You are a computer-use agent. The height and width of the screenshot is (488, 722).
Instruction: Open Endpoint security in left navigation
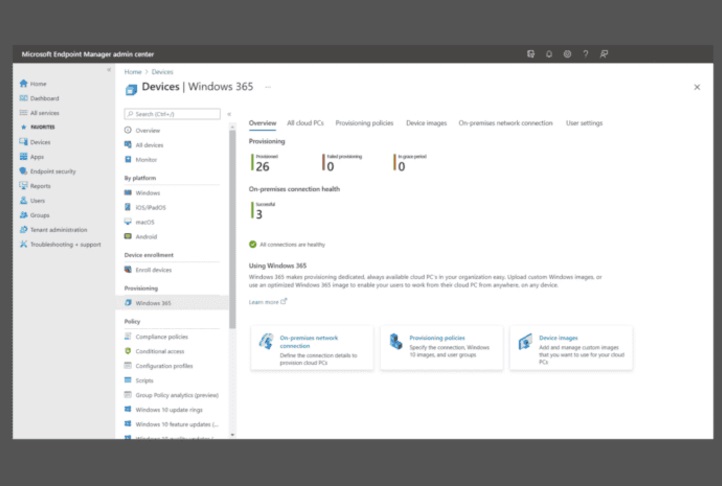pyautogui.click(x=47, y=171)
